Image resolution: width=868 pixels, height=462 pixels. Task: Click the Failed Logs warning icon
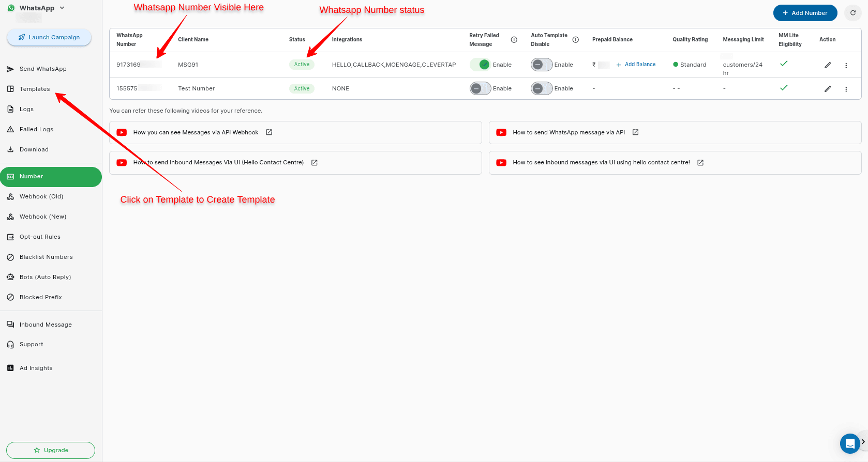coord(10,129)
